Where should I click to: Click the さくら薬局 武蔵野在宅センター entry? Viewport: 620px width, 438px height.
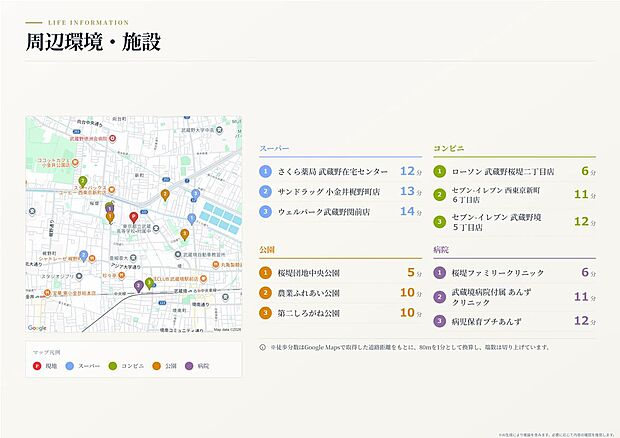(x=333, y=172)
